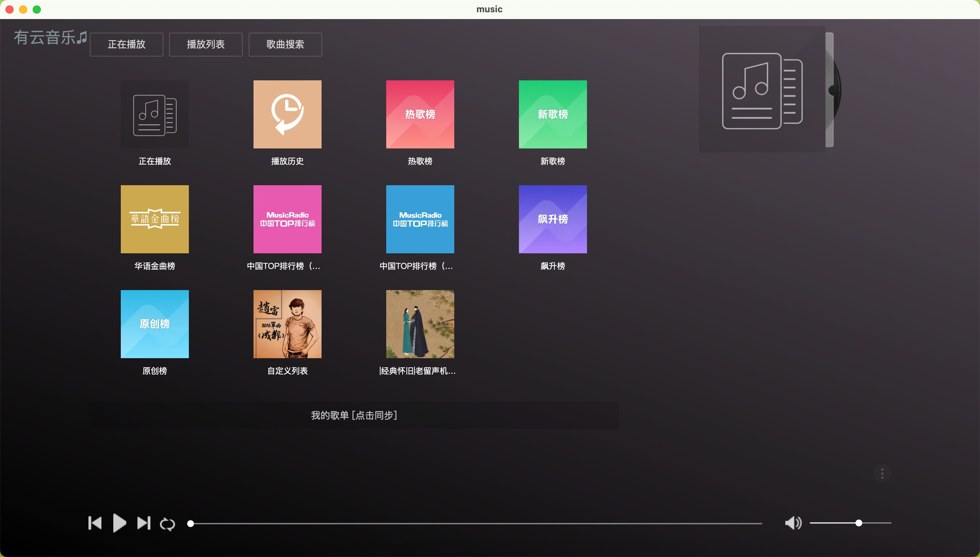Switch to the 正在播放 tab

click(x=127, y=44)
